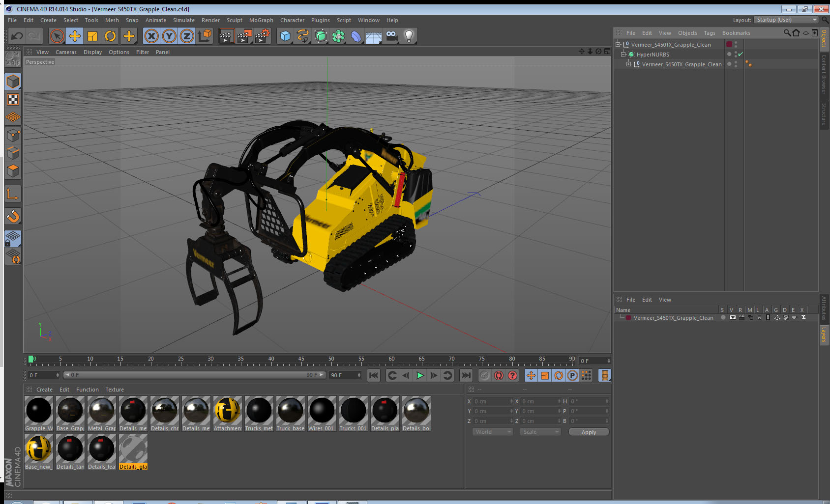This screenshot has width=830, height=504.
Task: Toggle layer Solo for Vermeer layer
Action: pyautogui.click(x=723, y=317)
